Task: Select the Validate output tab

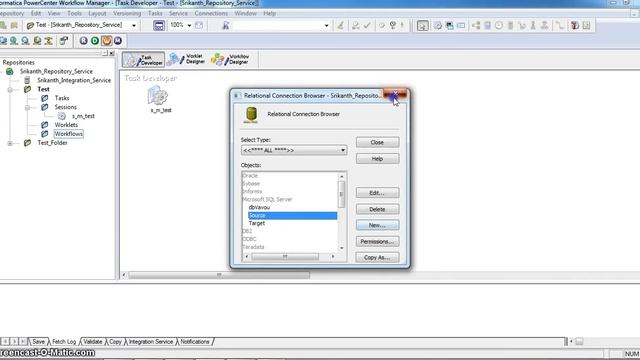Action: 93,342
